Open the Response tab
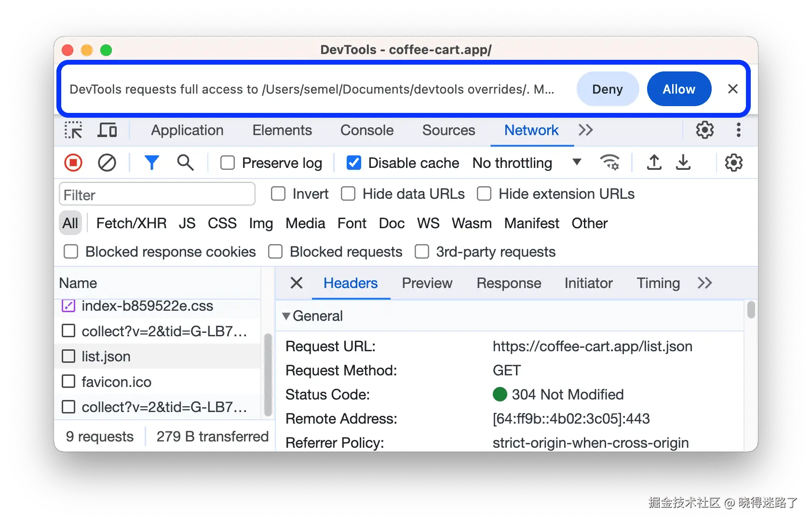This screenshot has height=523, width=812. [x=509, y=283]
